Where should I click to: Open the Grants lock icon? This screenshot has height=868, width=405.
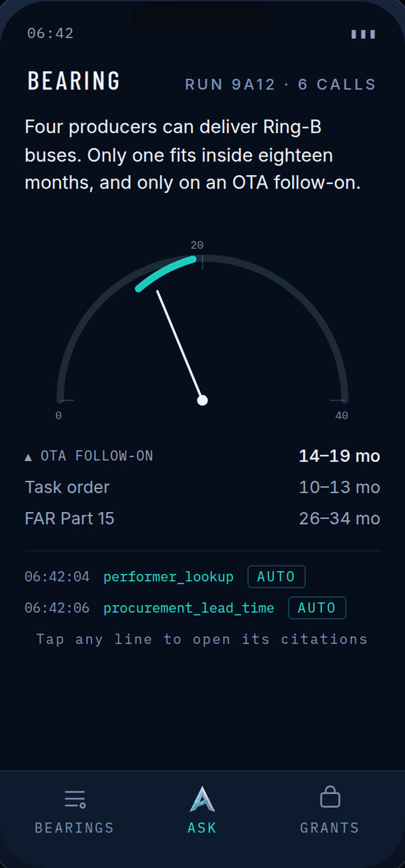[x=330, y=797]
